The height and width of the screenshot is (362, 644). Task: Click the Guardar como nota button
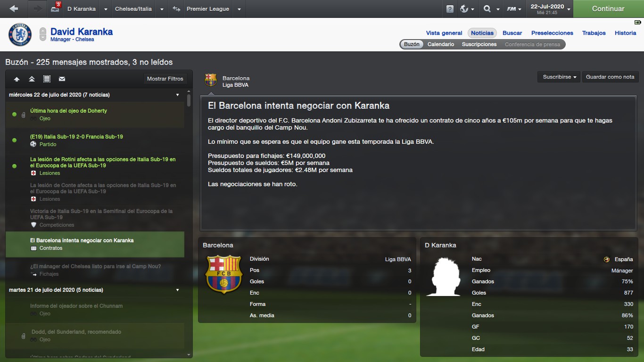coord(610,77)
